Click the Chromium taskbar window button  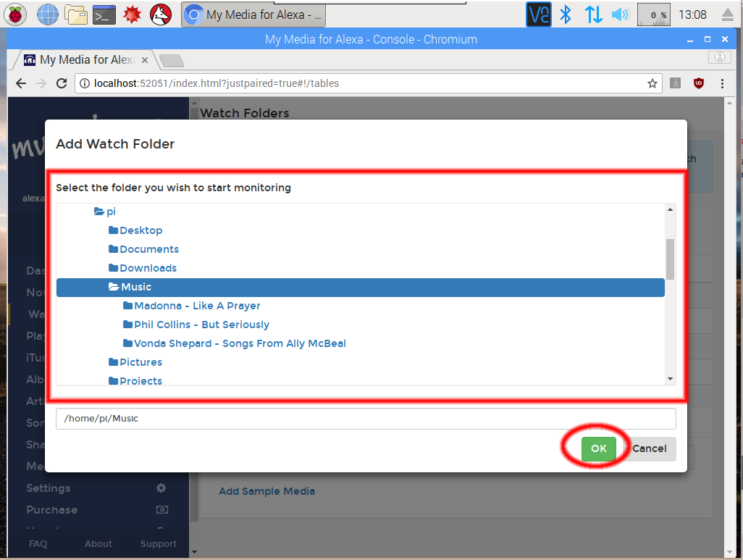click(x=253, y=14)
